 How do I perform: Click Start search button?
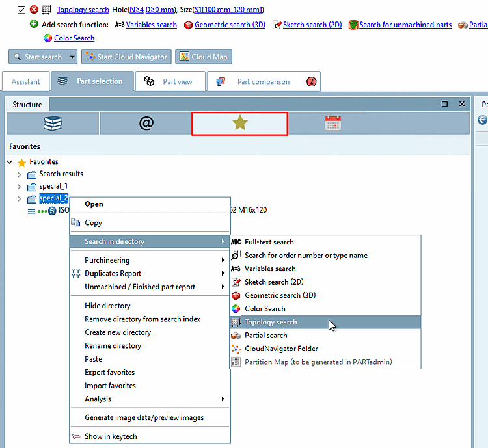pyautogui.click(x=38, y=57)
